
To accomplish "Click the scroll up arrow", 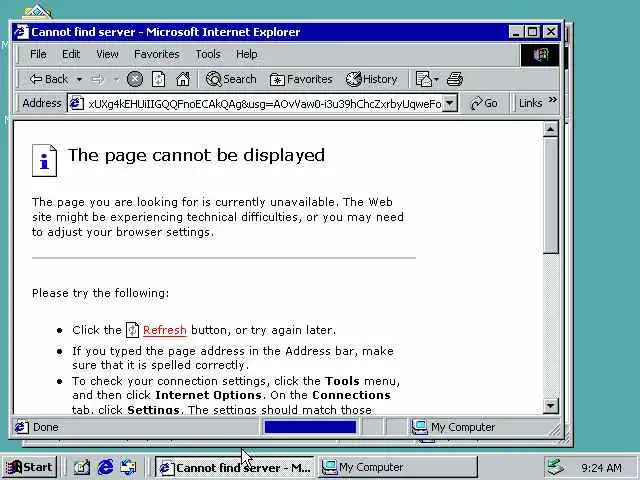I will tap(551, 129).
